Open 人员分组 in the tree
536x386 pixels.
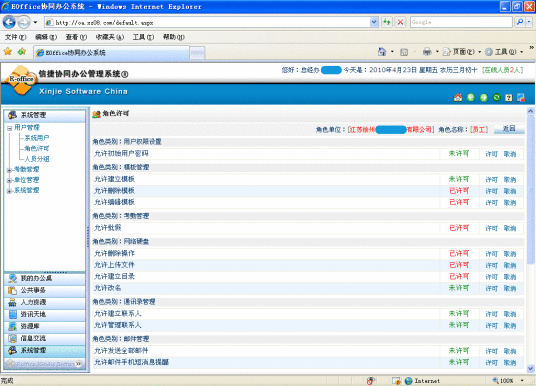coord(37,159)
